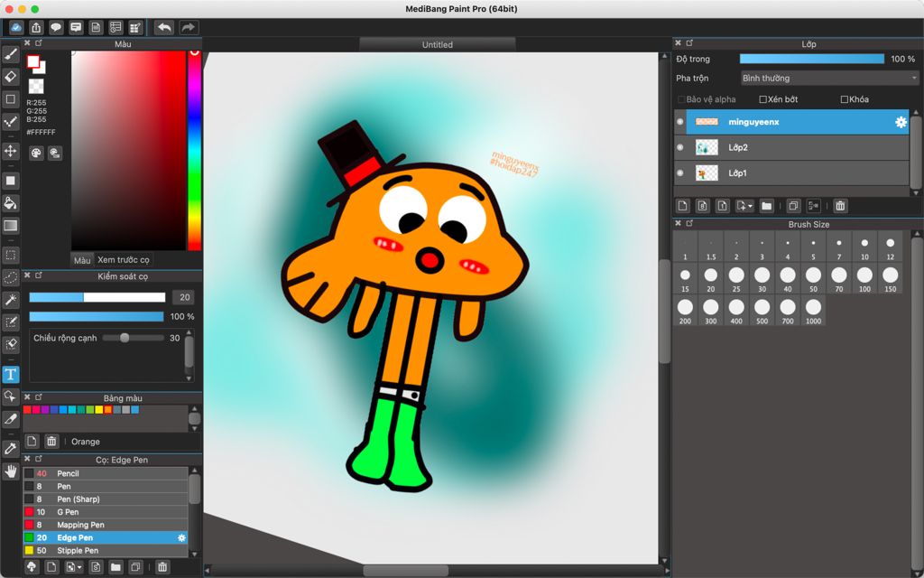Select the Untitled document tab
The width and height of the screenshot is (924, 578).
[438, 45]
